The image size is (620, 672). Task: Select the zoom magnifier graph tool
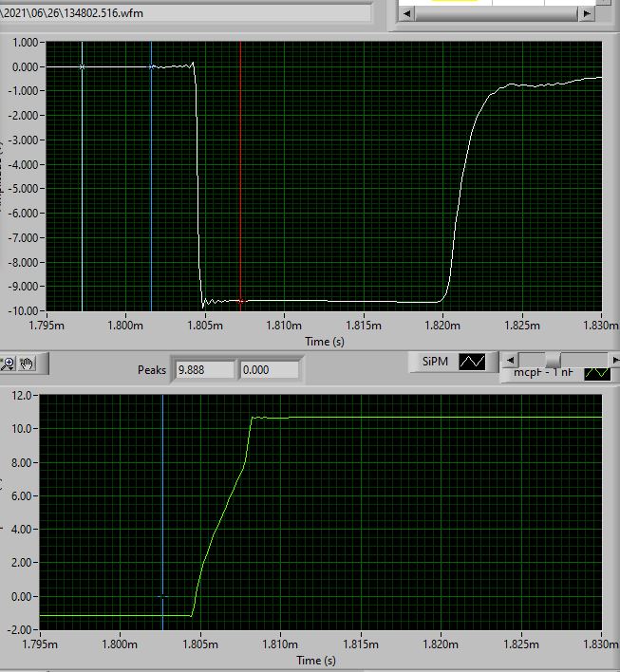pyautogui.click(x=8, y=364)
